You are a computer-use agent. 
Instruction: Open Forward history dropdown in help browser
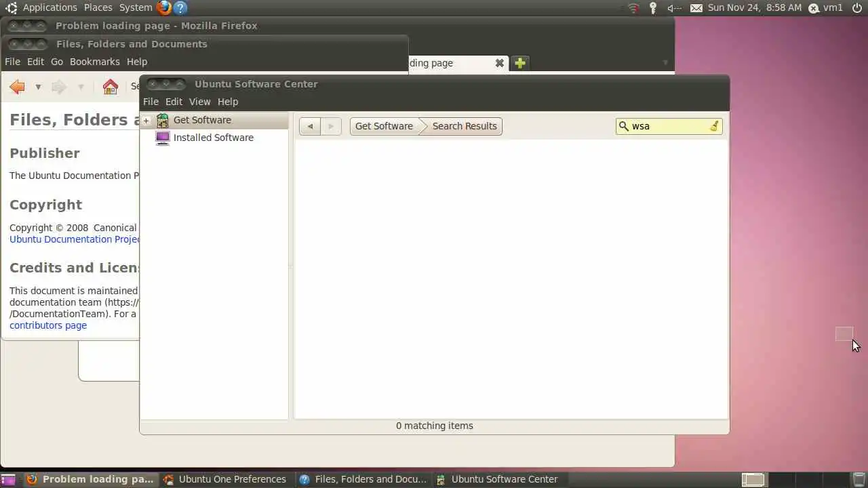81,87
